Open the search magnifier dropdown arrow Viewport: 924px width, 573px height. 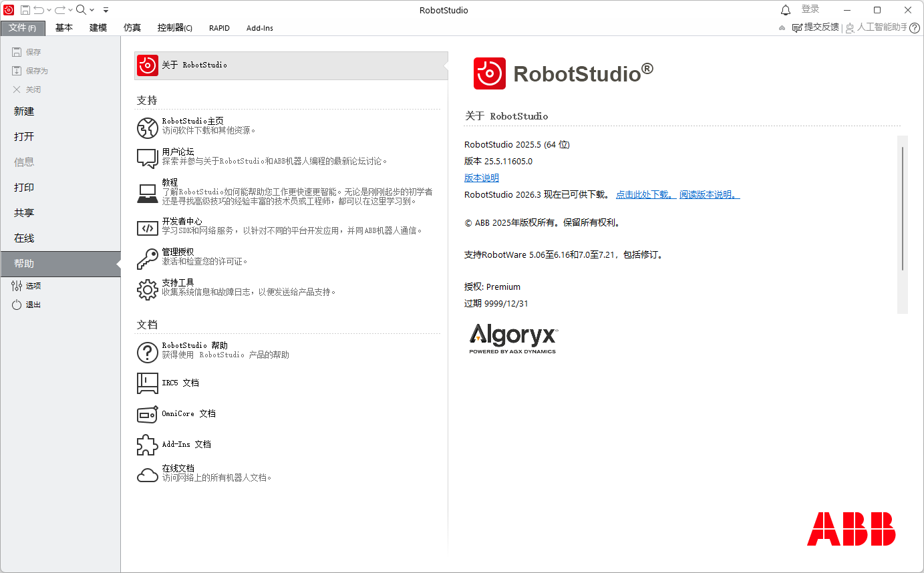(92, 10)
